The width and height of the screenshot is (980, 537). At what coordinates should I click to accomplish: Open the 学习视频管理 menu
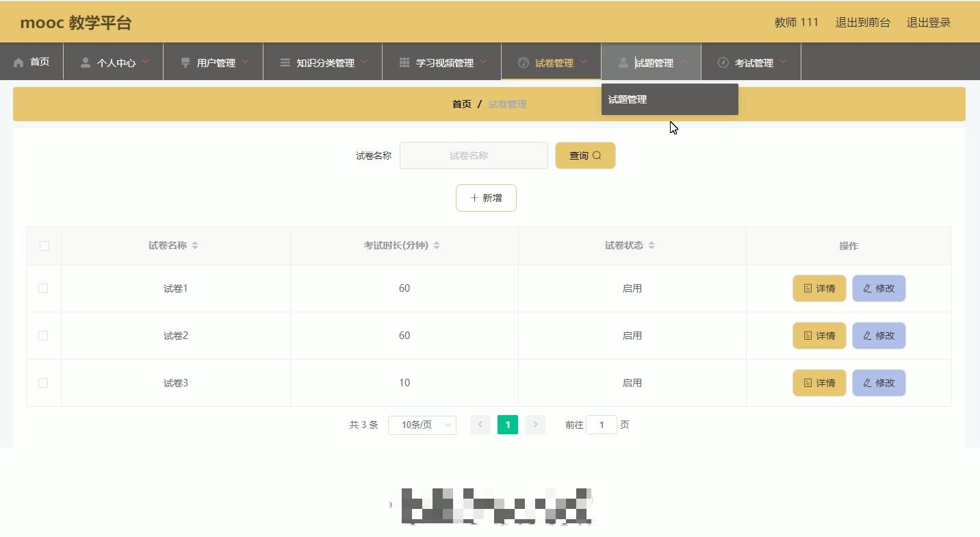click(441, 62)
